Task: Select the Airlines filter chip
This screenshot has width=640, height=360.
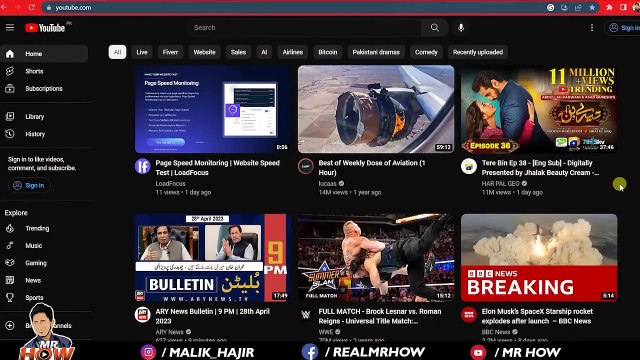Action: [x=293, y=52]
